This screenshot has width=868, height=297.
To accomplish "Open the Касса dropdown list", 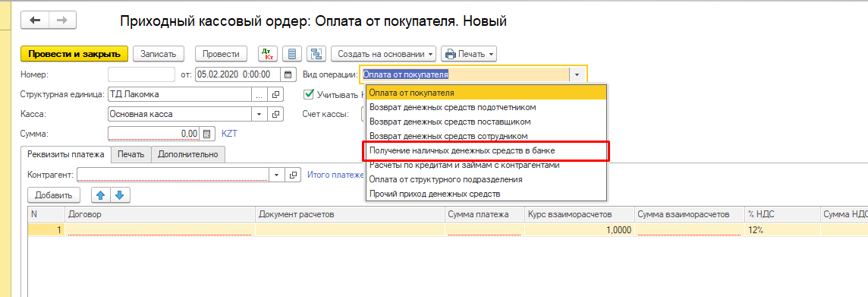I will coord(259,114).
